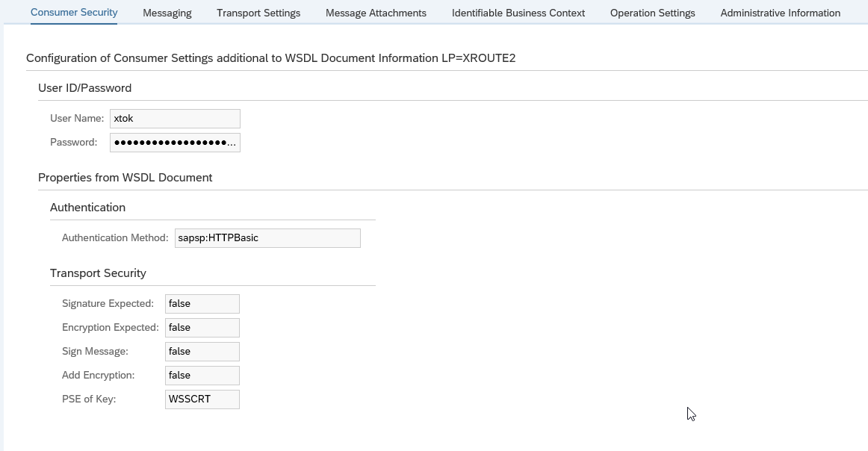The image size is (868, 451).
Task: Go to the Operation Settings tab
Action: (x=652, y=13)
